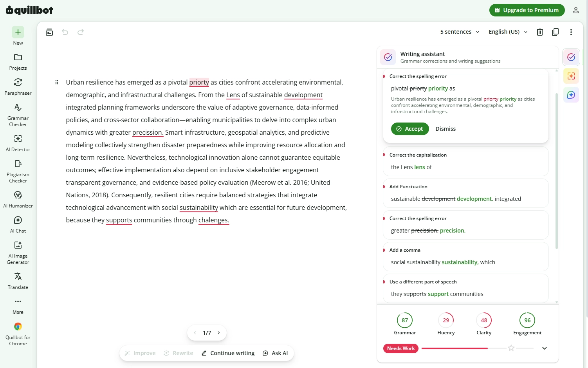588x368 pixels.
Task: Toggle the Writing assistant panel icon
Action: (571, 57)
